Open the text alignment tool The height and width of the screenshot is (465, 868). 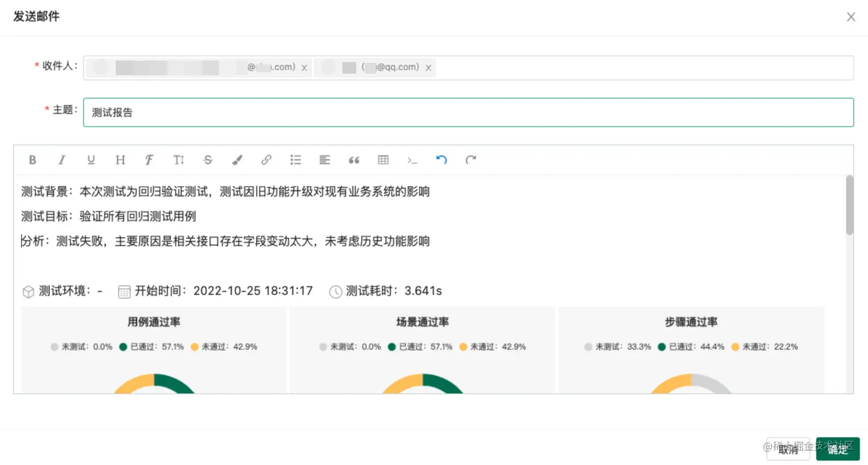click(325, 160)
